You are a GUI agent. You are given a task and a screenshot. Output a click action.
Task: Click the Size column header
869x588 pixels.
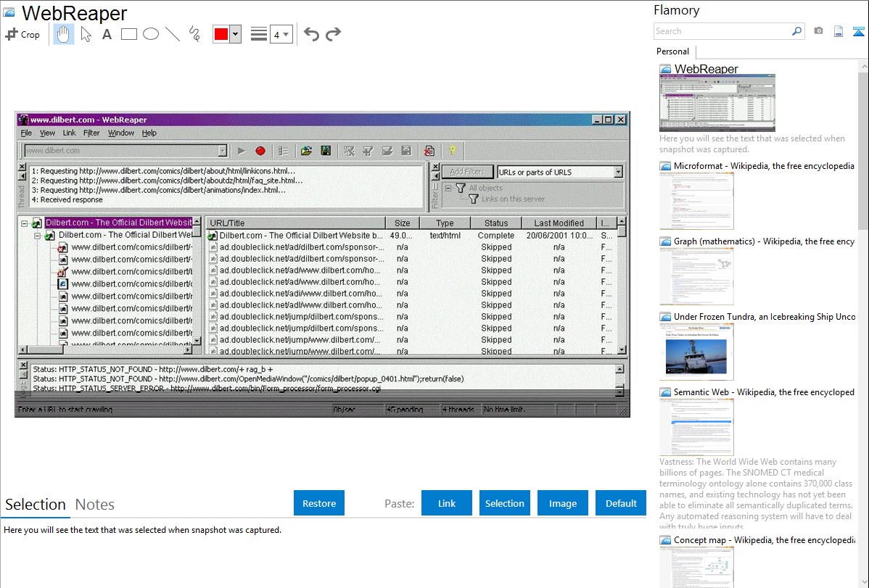click(x=403, y=223)
